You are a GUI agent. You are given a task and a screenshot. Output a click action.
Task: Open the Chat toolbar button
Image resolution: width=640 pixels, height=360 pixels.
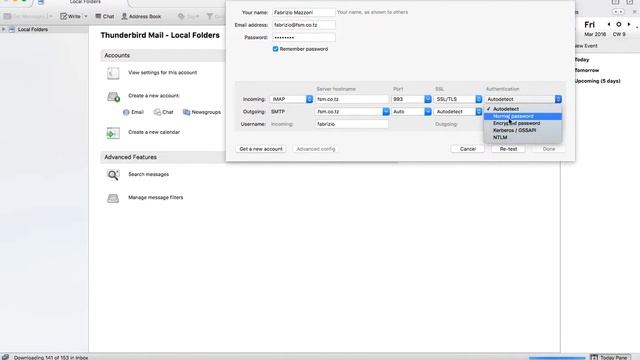click(x=104, y=16)
